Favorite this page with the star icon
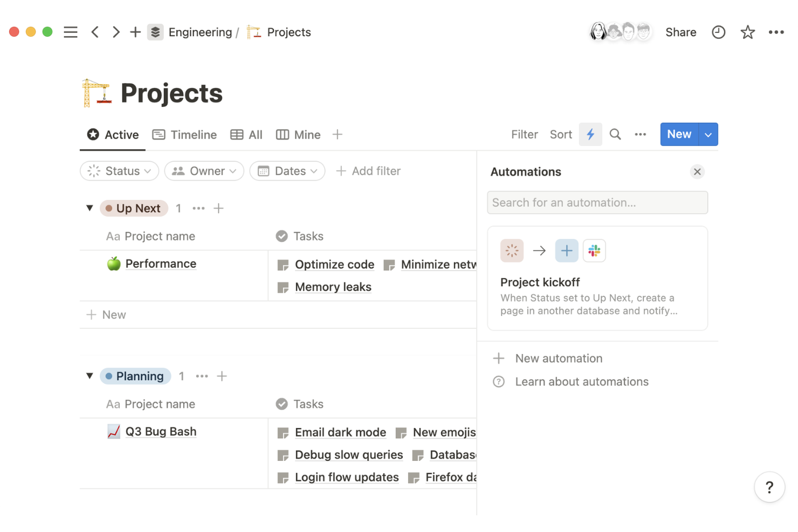798x532 pixels. point(748,32)
